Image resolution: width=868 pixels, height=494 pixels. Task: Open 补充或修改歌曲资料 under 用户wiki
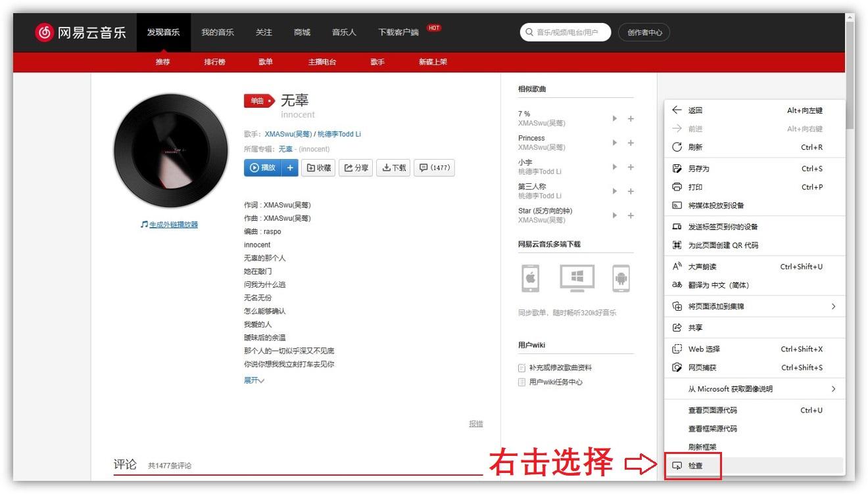560,368
